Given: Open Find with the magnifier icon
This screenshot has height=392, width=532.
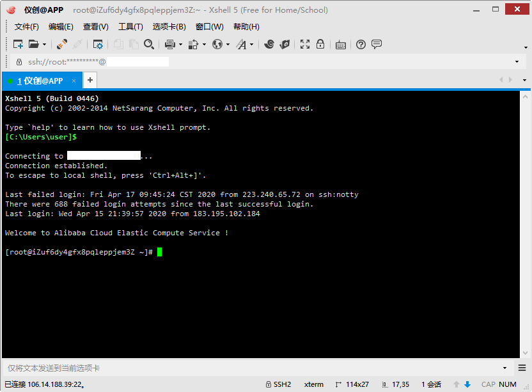Looking at the screenshot, I should tap(149, 44).
